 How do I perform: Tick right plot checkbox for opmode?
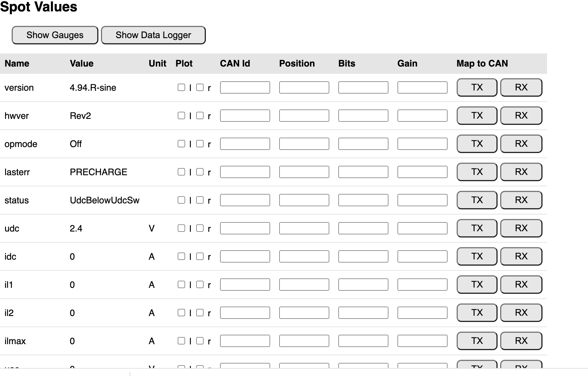click(200, 144)
